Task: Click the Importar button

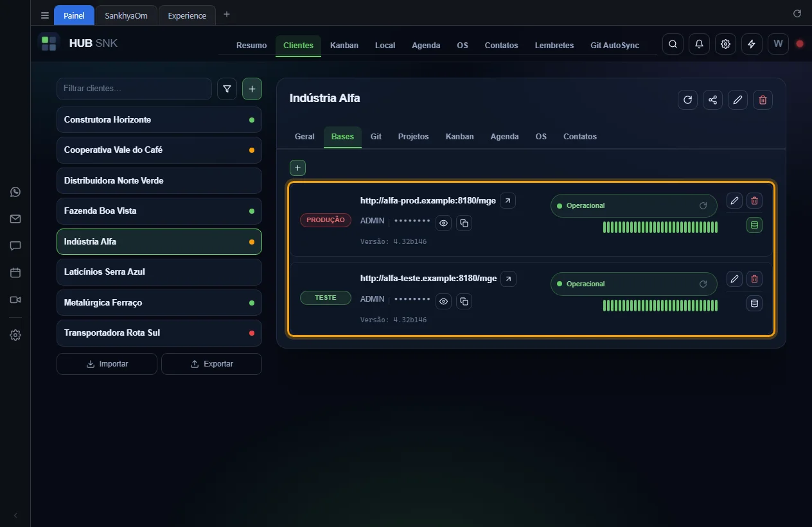Action: tap(107, 364)
